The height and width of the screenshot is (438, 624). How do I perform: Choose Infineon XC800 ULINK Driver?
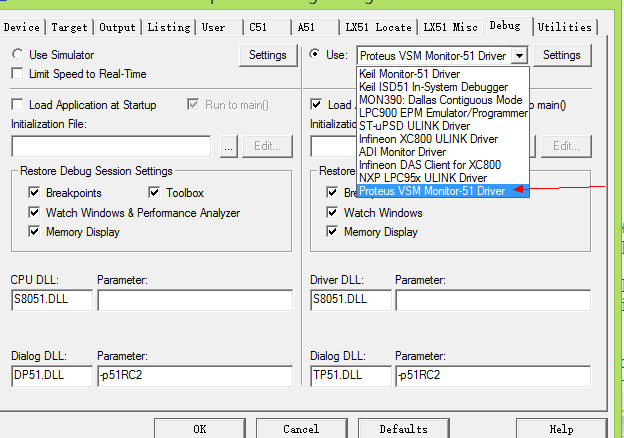click(443, 139)
